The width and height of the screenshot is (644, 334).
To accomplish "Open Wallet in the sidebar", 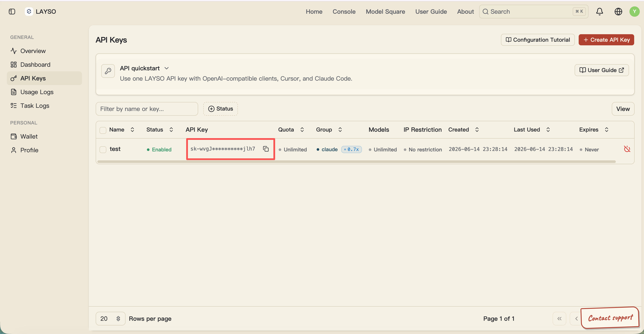I will pyautogui.click(x=44, y=136).
